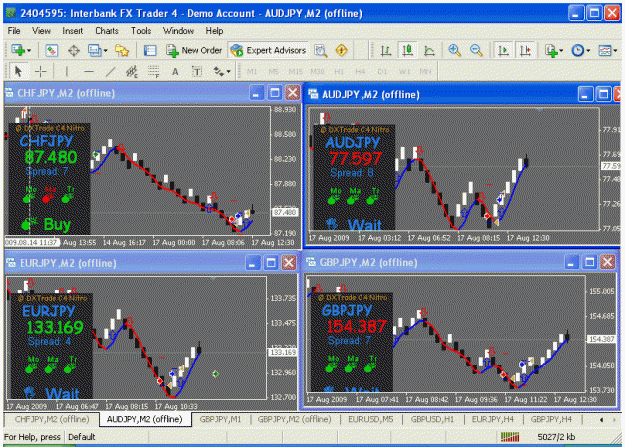Image resolution: width=625 pixels, height=447 pixels.
Task: Select the Text tool (A icon)
Action: click(x=175, y=72)
